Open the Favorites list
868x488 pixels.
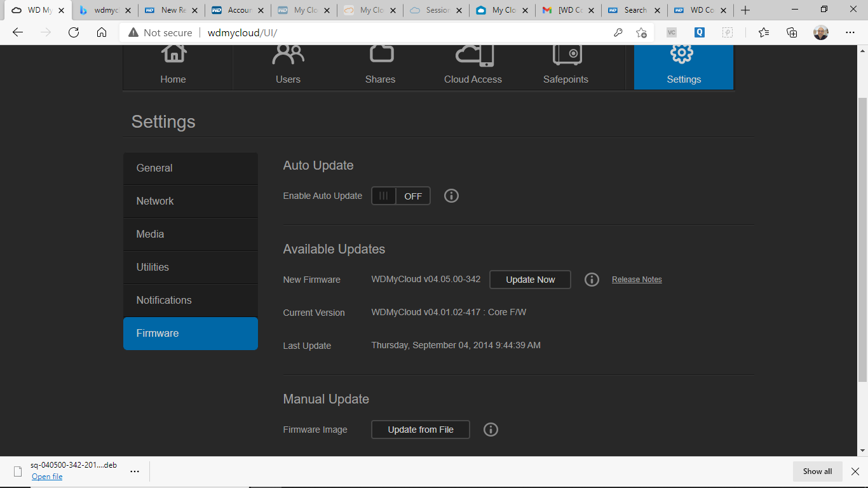coord(764,32)
